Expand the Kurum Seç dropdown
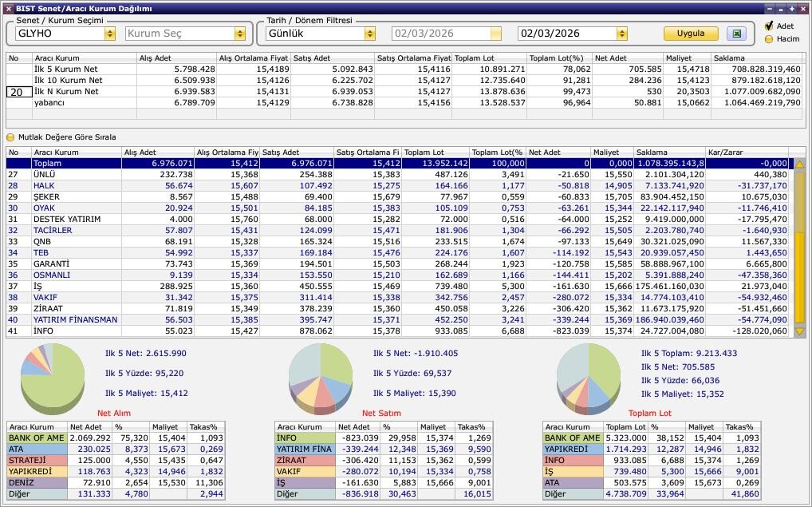 pos(239,34)
